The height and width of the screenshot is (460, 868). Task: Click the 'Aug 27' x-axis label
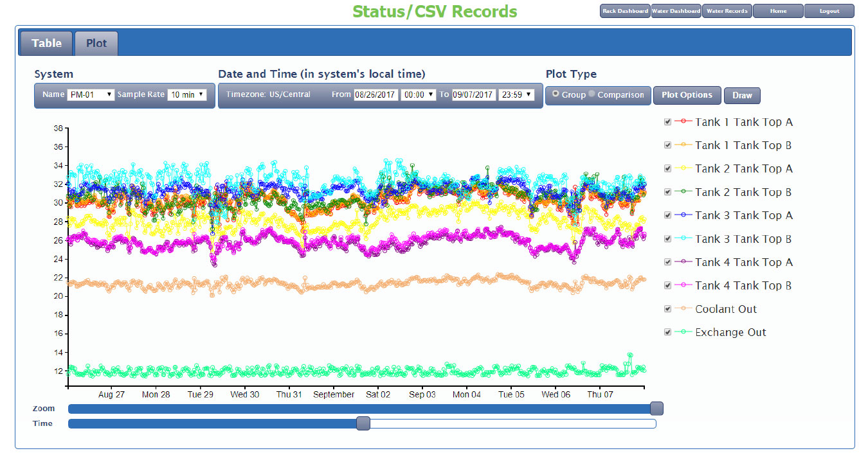click(111, 394)
